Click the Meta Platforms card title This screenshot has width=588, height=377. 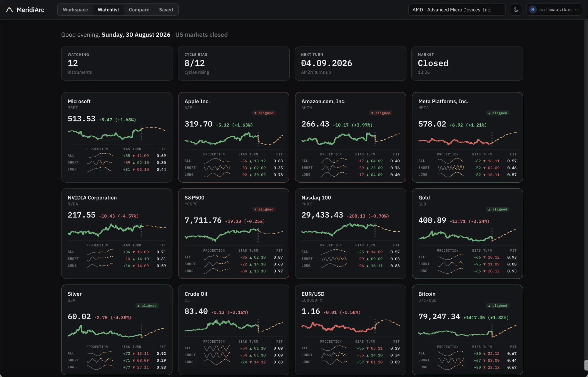443,101
